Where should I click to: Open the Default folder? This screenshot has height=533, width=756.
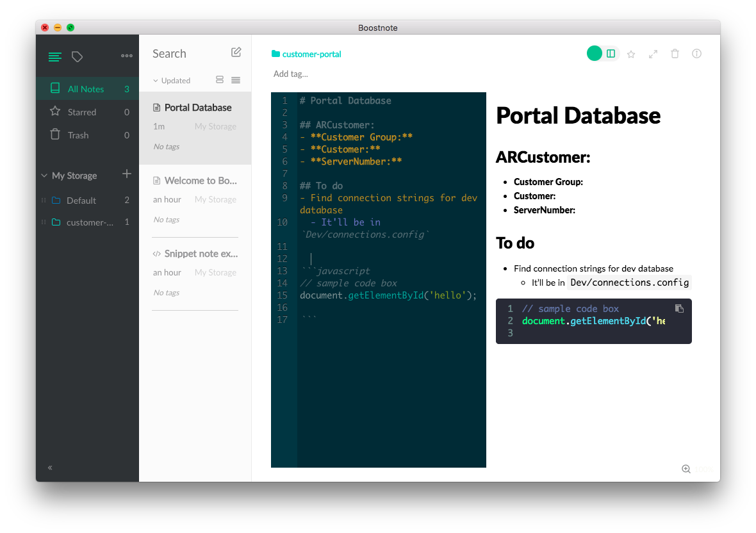tap(87, 200)
